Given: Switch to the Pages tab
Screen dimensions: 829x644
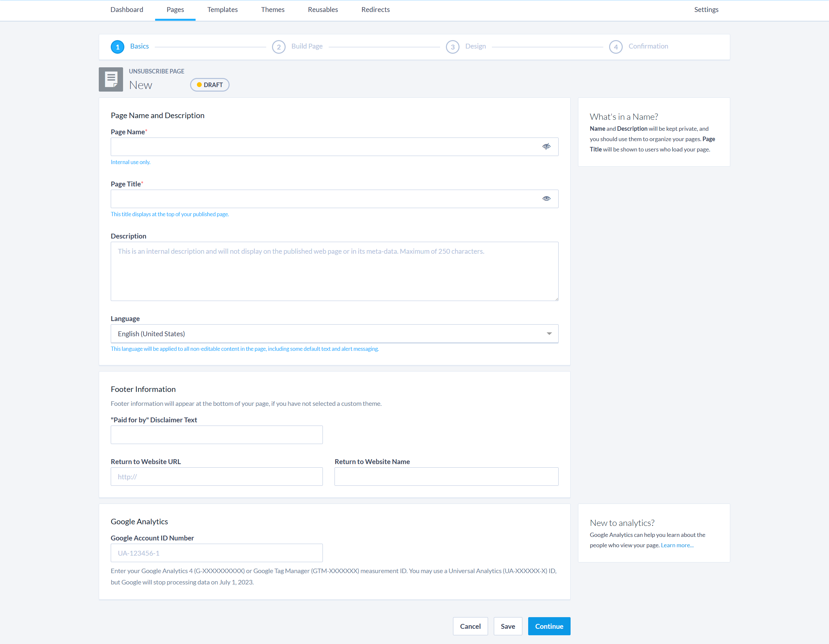Looking at the screenshot, I should pos(175,9).
